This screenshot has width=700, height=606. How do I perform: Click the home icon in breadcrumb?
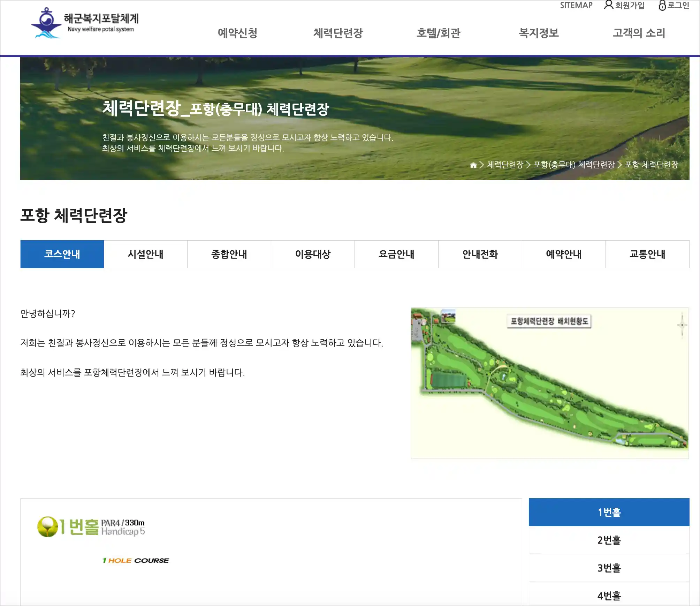pyautogui.click(x=473, y=165)
